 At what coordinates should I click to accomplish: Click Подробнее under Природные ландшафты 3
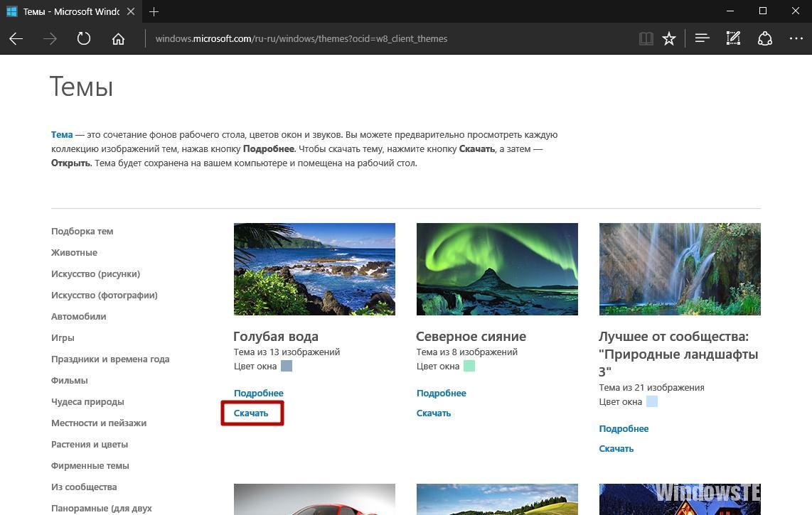click(624, 428)
